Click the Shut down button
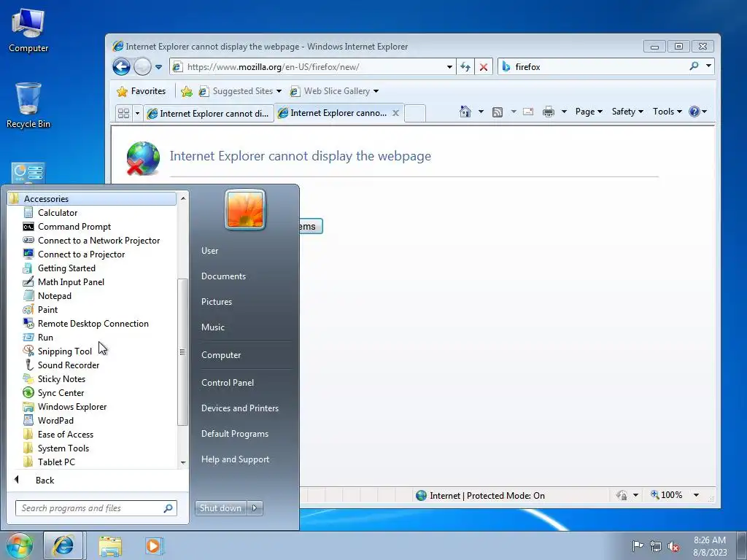Screen dimensions: 747x560 (220, 508)
